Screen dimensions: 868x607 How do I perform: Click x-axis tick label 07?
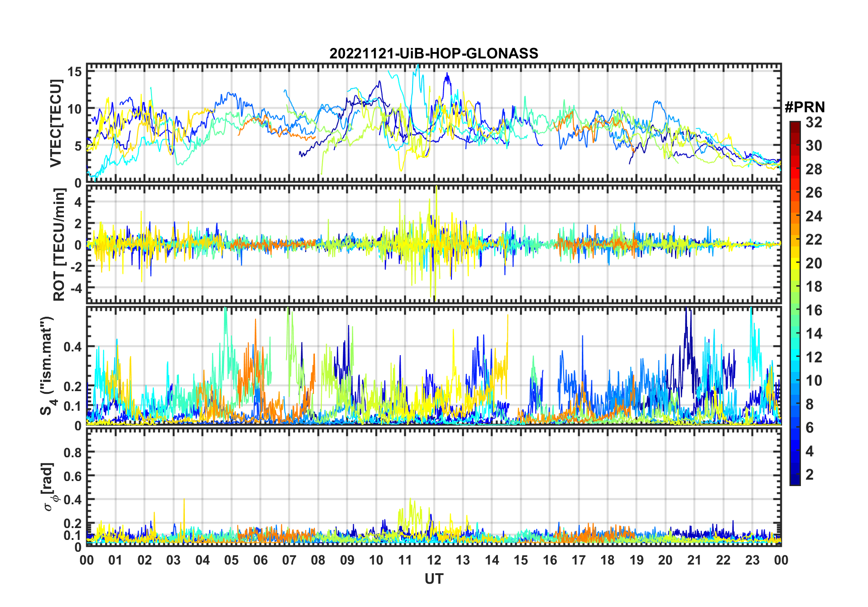289,560
